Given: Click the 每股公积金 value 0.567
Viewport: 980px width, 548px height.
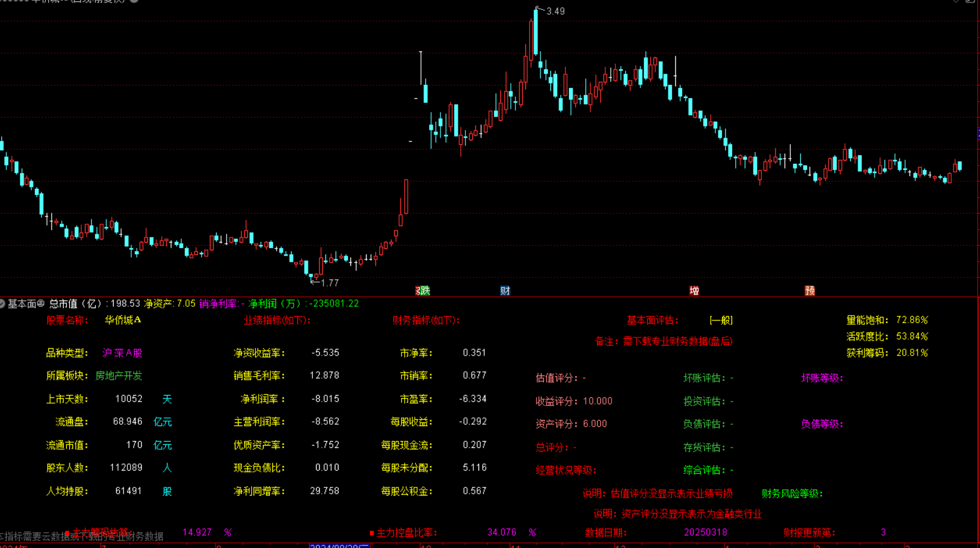Looking at the screenshot, I should point(475,491).
